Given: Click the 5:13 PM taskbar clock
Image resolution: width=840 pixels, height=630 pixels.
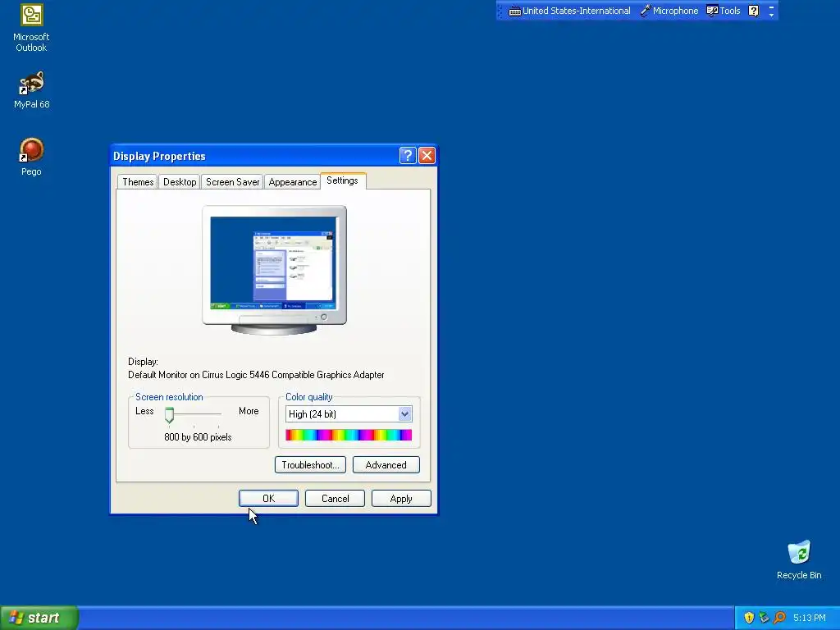Looking at the screenshot, I should tap(810, 619).
